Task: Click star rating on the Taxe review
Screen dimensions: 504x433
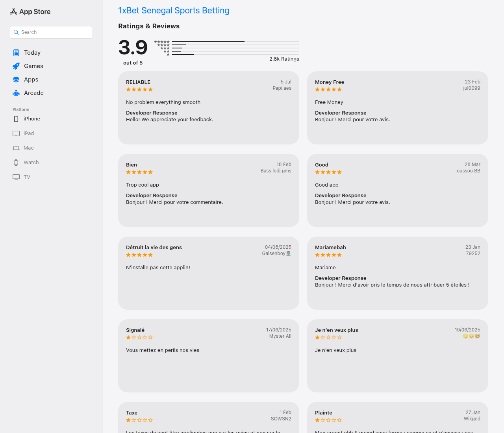Action: (x=139, y=420)
